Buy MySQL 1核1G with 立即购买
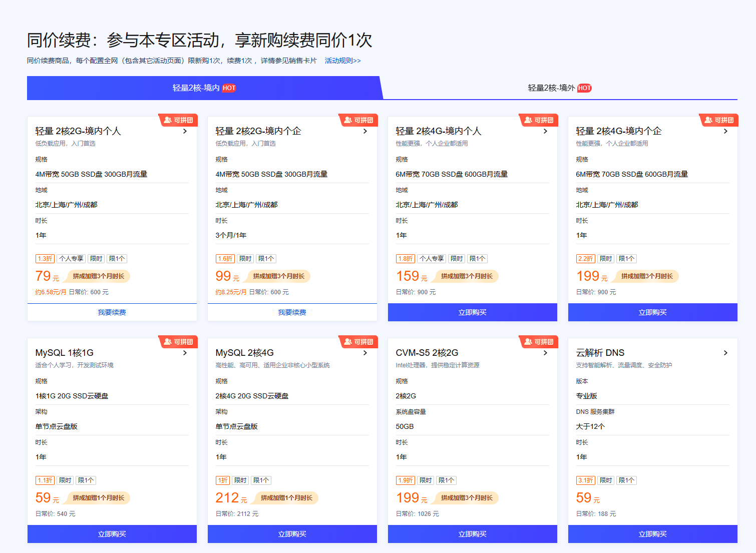Screen dimensions: 756x553 pos(112,534)
